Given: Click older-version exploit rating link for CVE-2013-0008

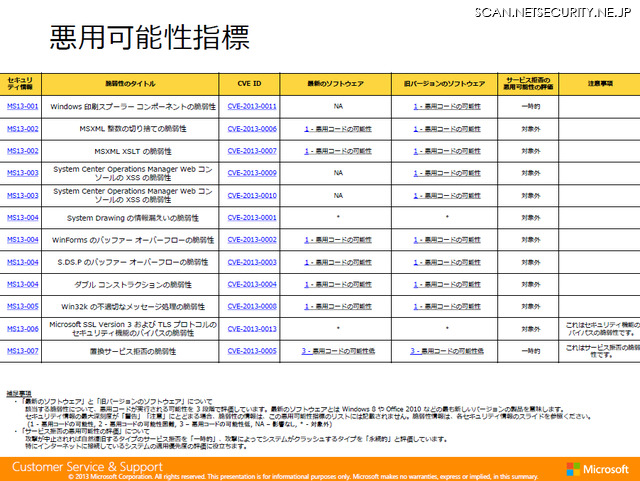Looking at the screenshot, I should coord(447,307).
